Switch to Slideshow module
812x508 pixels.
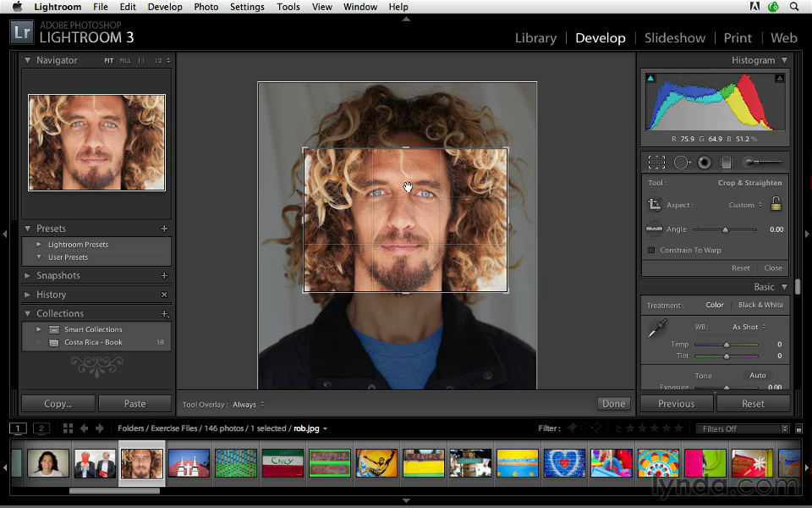[x=675, y=38]
